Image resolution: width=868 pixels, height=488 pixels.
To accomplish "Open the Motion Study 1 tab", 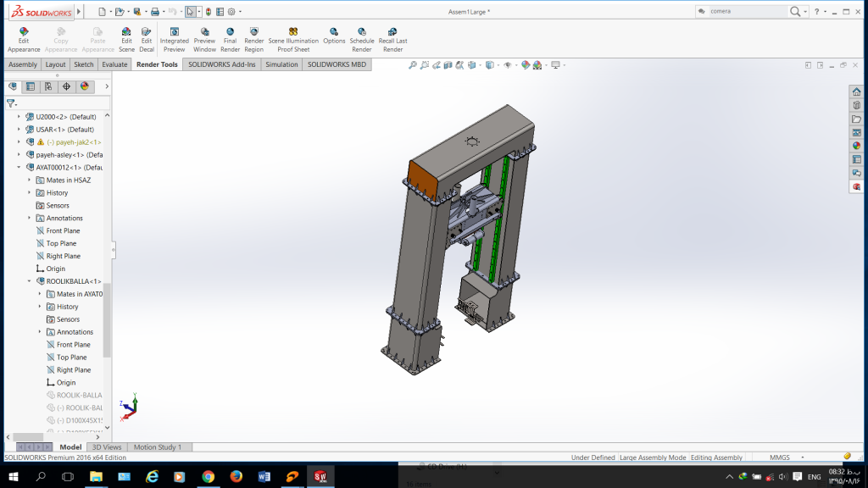I will [157, 447].
